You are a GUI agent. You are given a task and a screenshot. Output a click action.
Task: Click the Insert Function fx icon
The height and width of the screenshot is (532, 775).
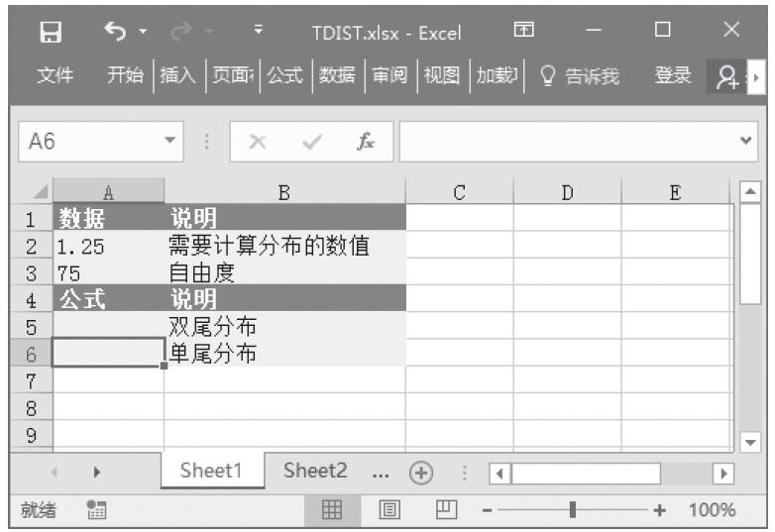coord(366,142)
